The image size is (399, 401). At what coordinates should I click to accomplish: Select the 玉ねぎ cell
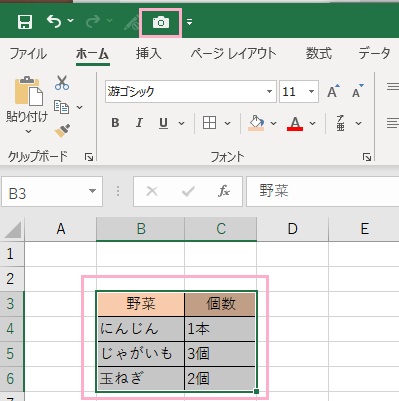[x=141, y=379]
